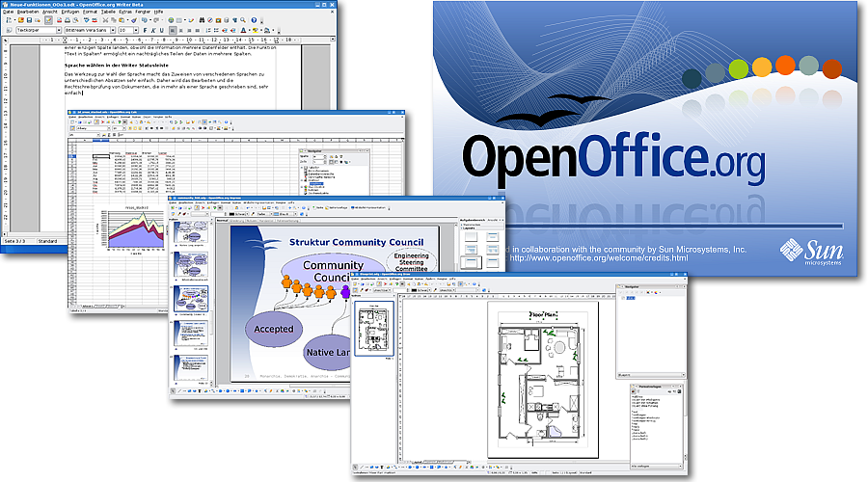868x482 pixels.
Task: Toggle italic (K) formatting in Writer
Action: click(152, 30)
